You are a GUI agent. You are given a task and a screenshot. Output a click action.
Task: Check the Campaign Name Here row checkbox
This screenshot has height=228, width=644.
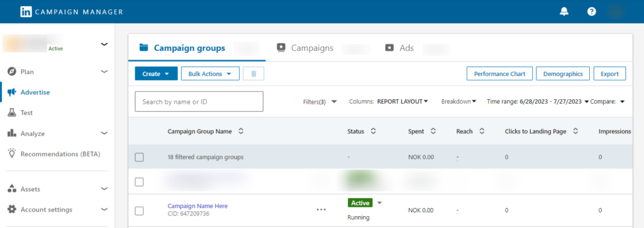(139, 211)
